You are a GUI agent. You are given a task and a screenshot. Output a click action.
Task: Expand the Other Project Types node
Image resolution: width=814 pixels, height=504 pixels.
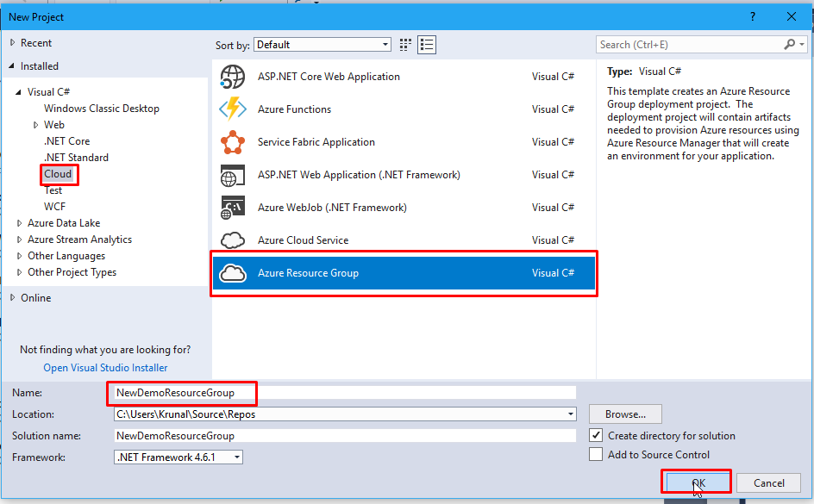19,272
